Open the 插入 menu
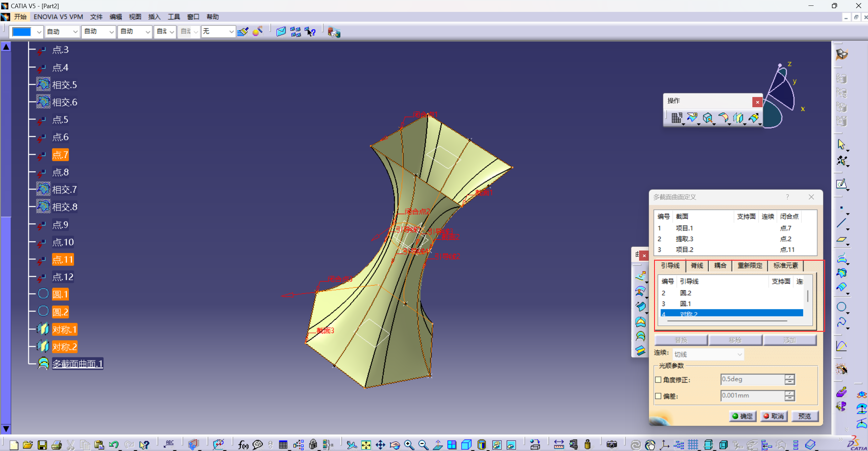The width and height of the screenshot is (868, 451). pos(154,17)
